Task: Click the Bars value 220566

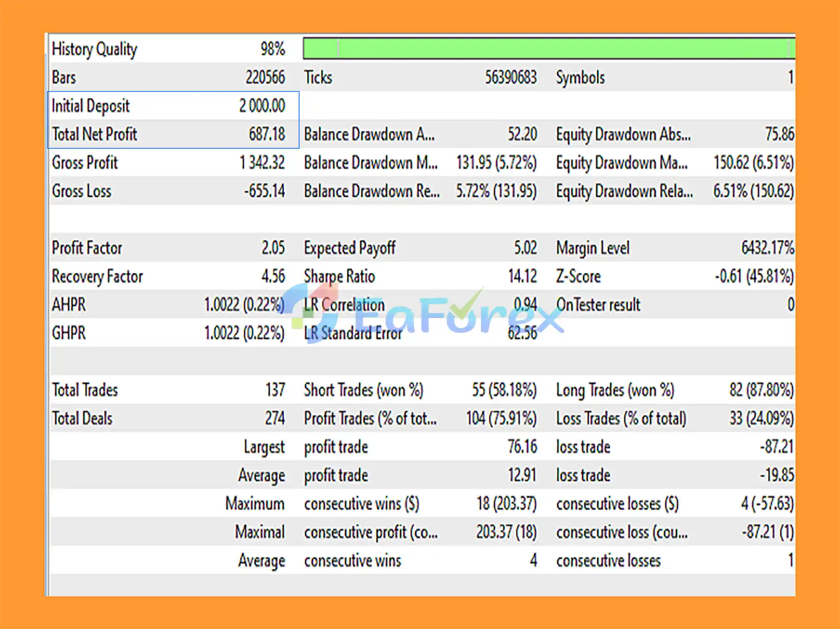Action: (265, 78)
